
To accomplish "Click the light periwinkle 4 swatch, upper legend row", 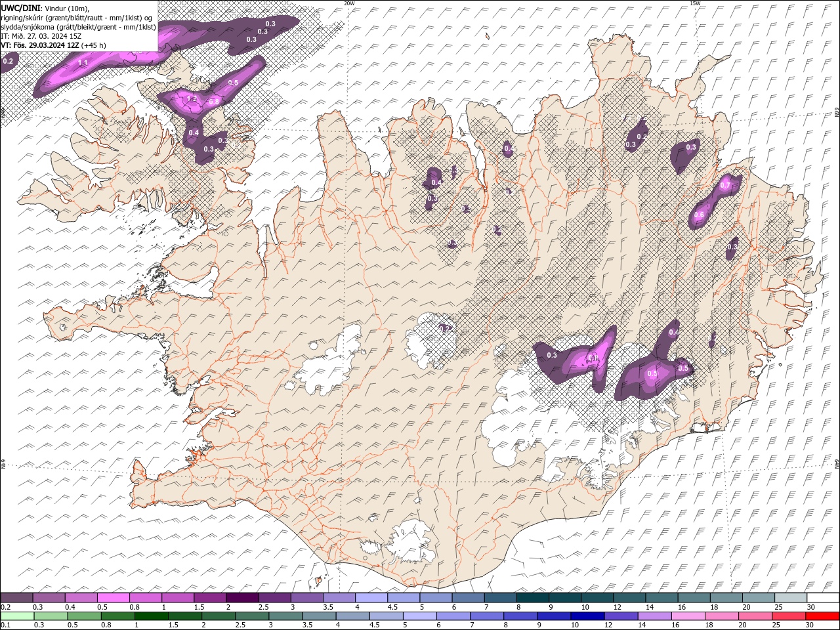I will (x=371, y=598).
